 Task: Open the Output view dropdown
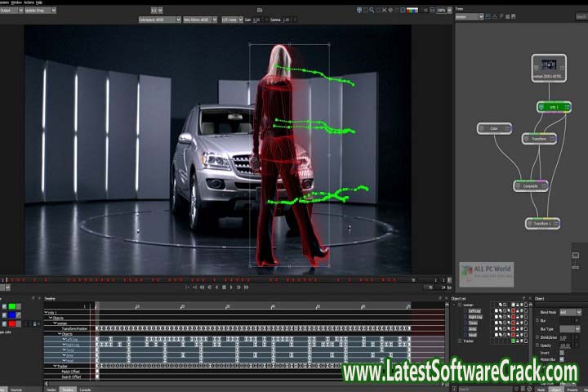pyautogui.click(x=11, y=11)
